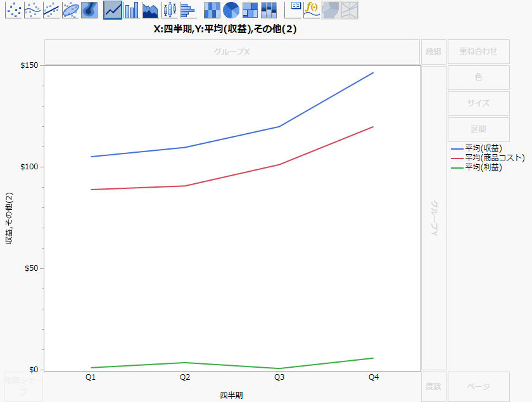Click the red 平均(商品コスト) legend line swatch

pyautogui.click(x=457, y=159)
